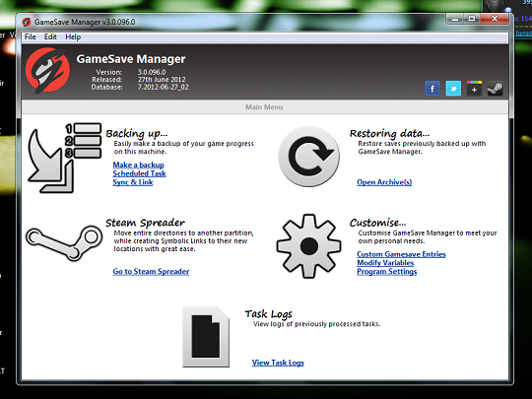
Task: Click the 'Restoring data...' heading
Action: (x=389, y=133)
